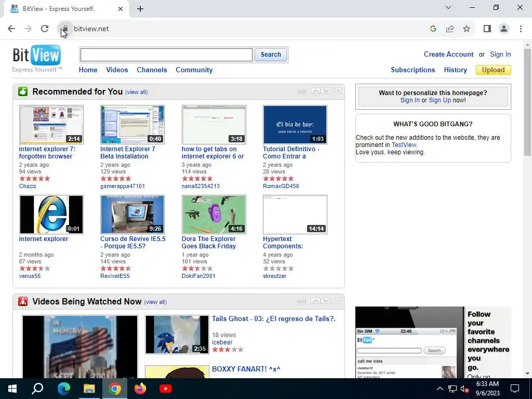The image size is (532, 399).
Task: Click page vertical scrollbar thumb
Action: tap(527, 102)
